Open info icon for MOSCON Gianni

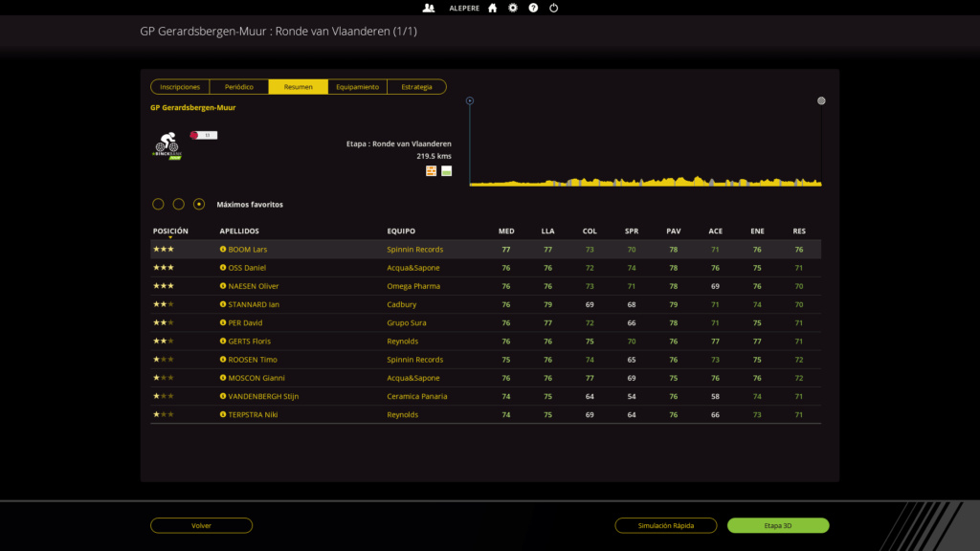pyautogui.click(x=222, y=378)
